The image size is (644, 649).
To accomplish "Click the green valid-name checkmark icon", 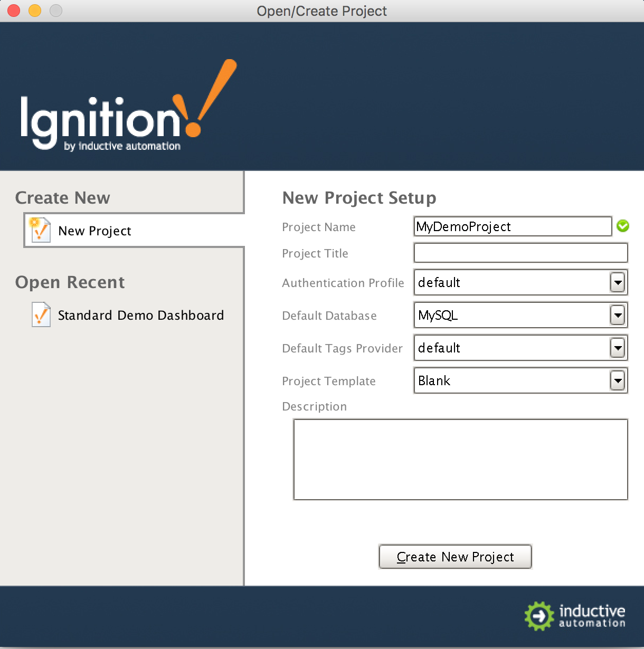I will coord(623,226).
